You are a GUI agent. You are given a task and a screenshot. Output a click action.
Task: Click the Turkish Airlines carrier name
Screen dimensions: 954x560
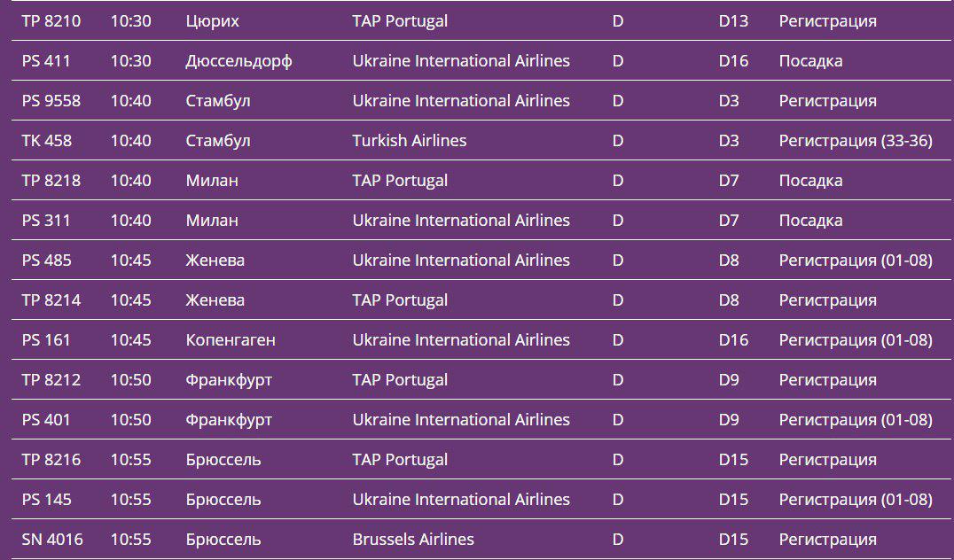pos(410,141)
